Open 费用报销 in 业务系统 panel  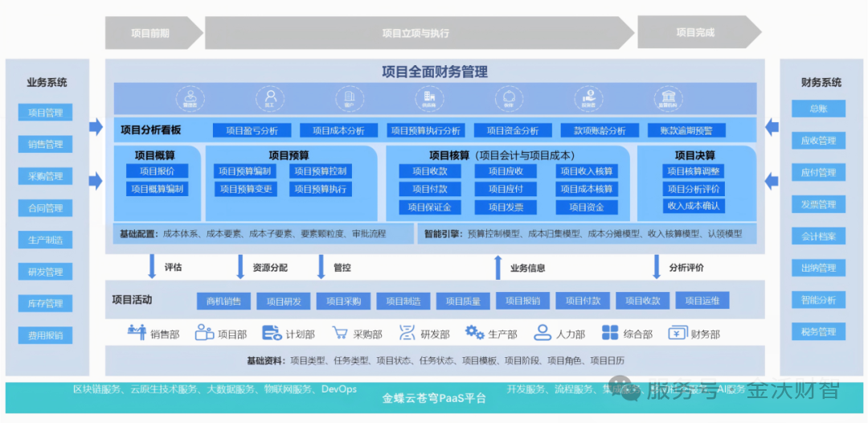[x=45, y=335]
